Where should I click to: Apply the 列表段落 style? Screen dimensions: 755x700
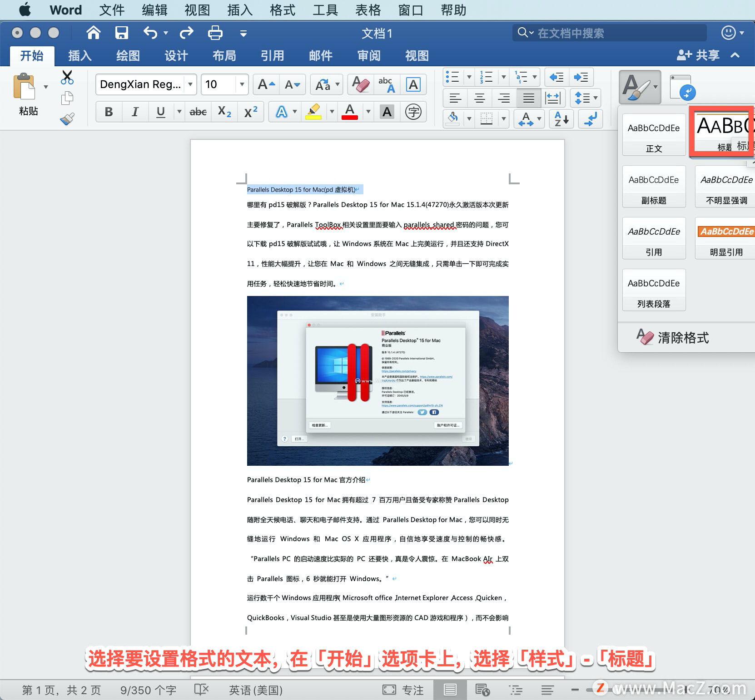point(654,290)
